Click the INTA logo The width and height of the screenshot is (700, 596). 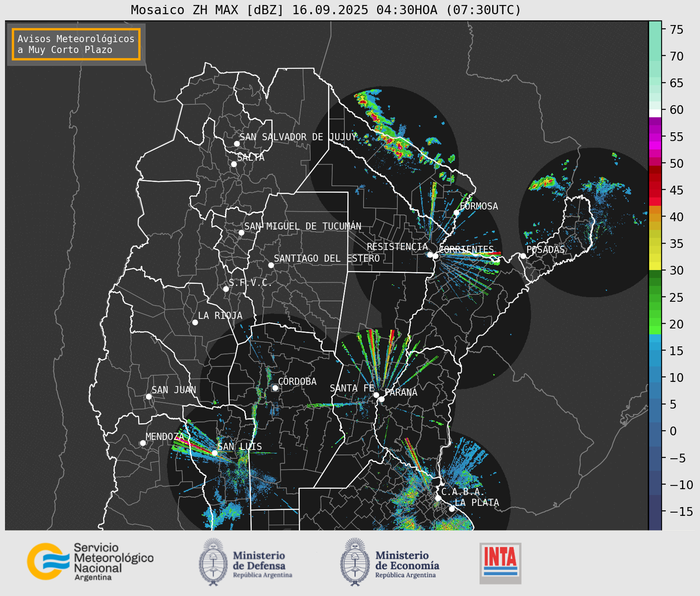tap(500, 563)
